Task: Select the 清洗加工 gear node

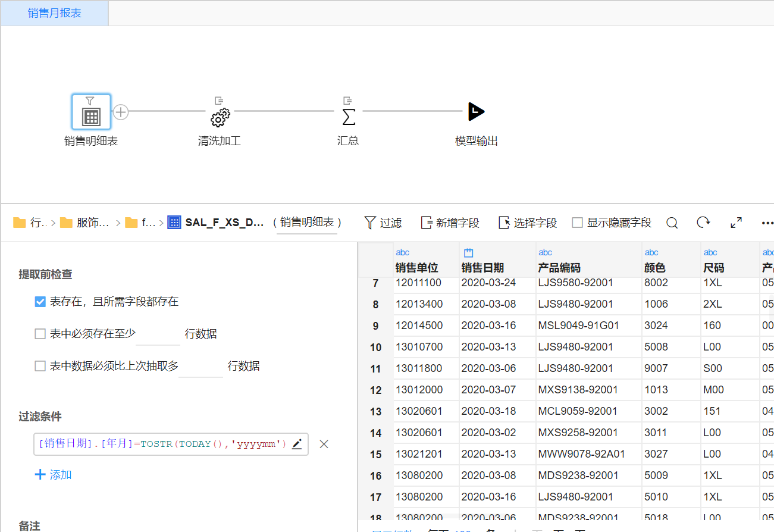Action: 220,117
